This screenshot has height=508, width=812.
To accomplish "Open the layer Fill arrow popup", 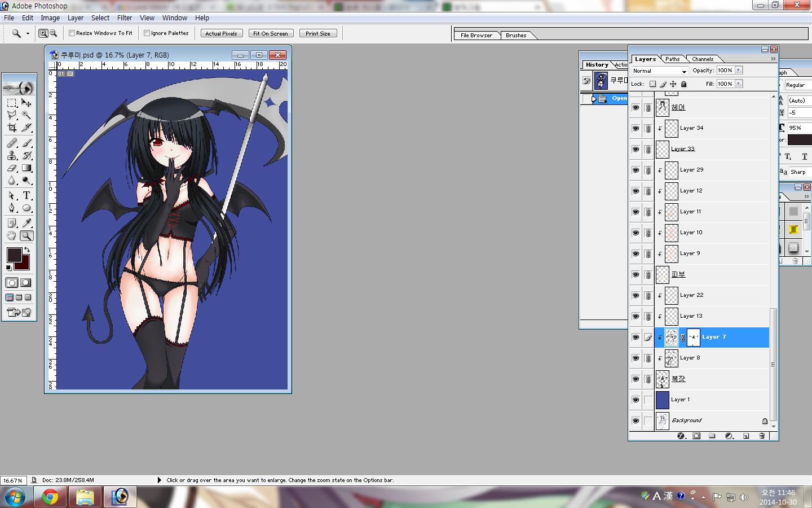I will pos(739,84).
